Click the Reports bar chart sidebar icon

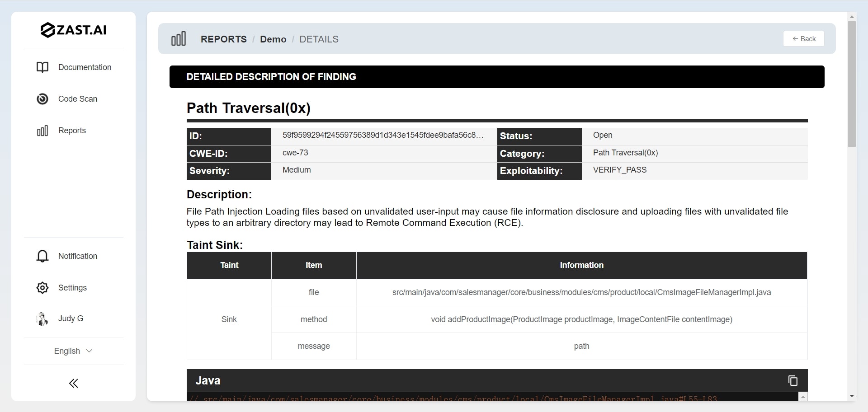(x=42, y=131)
